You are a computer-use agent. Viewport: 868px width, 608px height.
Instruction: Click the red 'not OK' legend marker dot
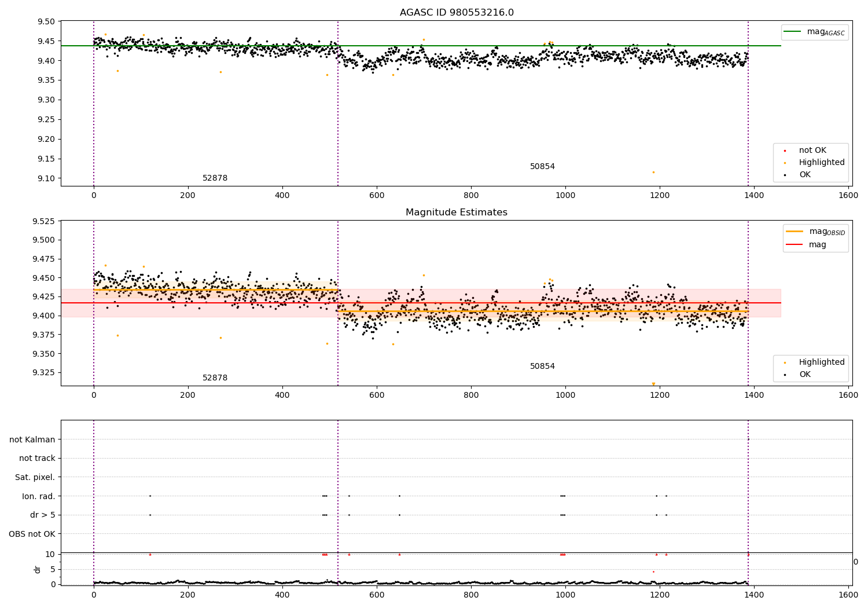click(x=785, y=151)
